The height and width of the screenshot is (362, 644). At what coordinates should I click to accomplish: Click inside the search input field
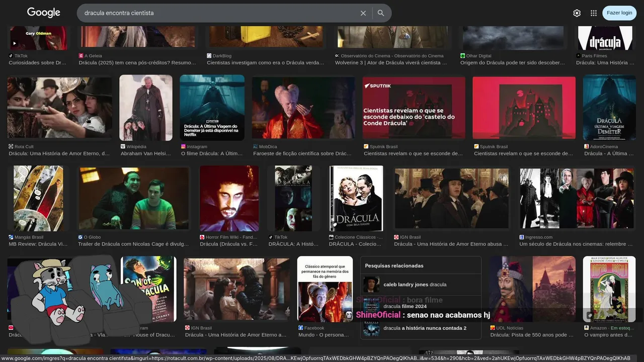tap(219, 13)
